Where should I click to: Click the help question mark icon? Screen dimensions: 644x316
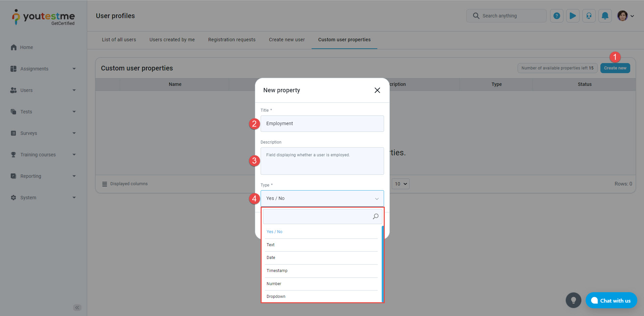[556, 16]
